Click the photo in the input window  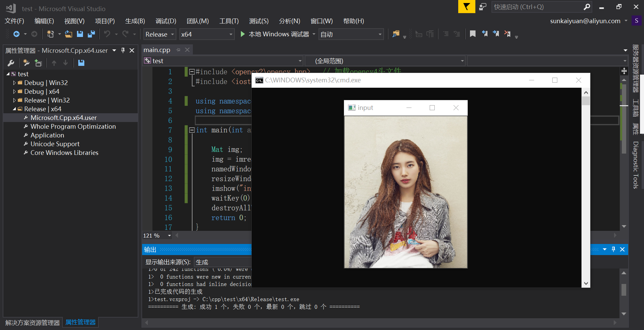point(405,192)
